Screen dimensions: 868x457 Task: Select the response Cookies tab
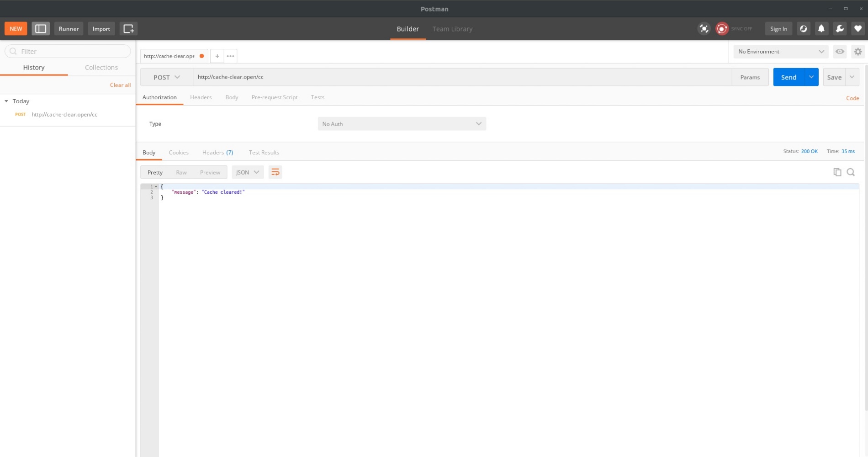pyautogui.click(x=179, y=152)
